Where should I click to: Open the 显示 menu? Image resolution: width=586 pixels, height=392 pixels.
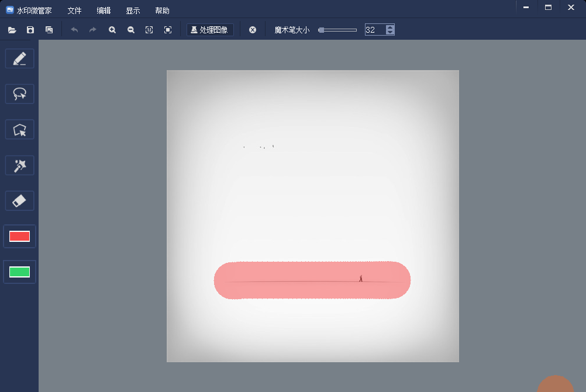coord(133,11)
